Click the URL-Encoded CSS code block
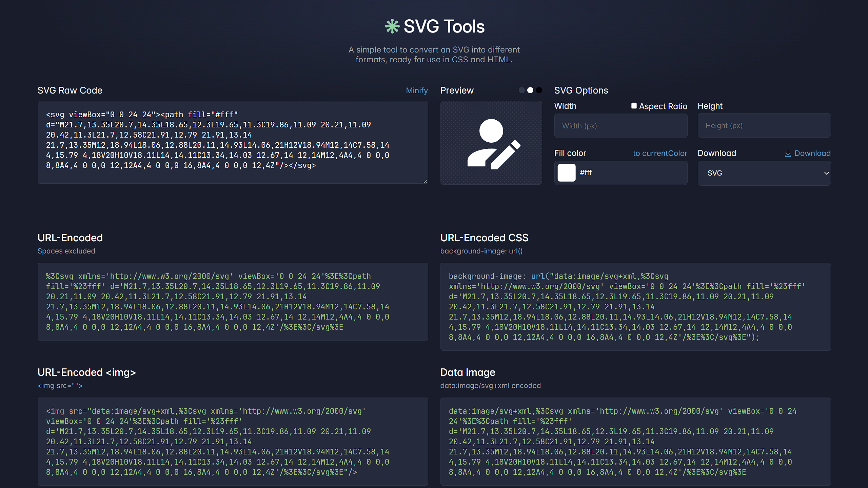The height and width of the screenshot is (488, 868). [x=635, y=307]
